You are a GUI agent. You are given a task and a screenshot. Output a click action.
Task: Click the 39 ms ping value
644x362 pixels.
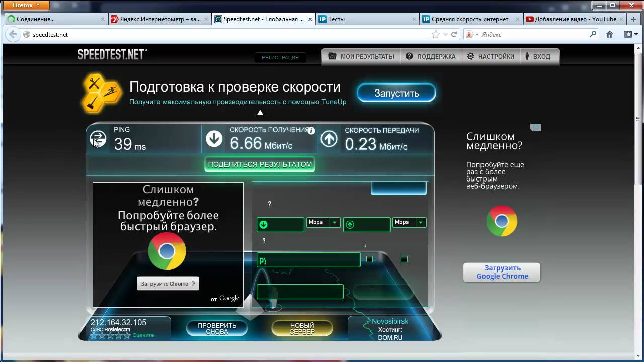point(130,144)
